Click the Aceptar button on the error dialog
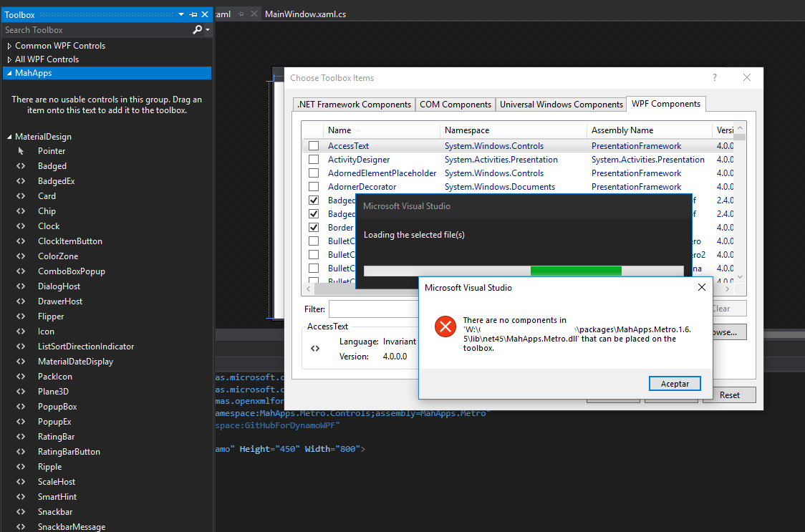Image resolution: width=805 pixels, height=532 pixels. 674,384
